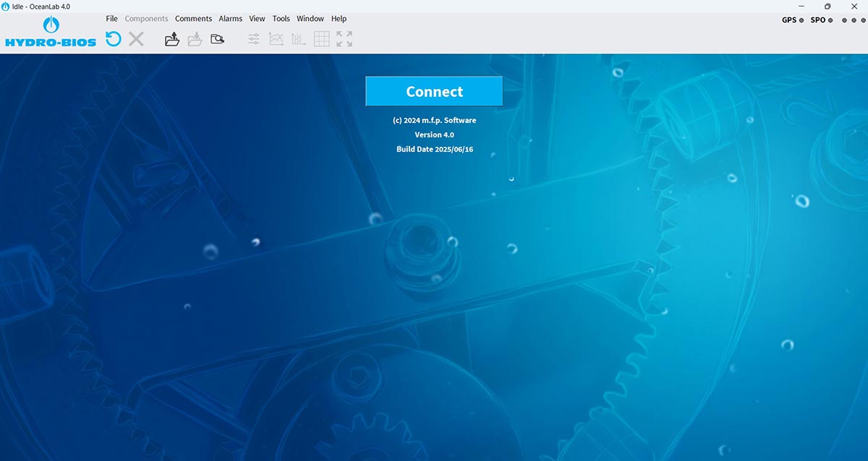Click the blue refresh/reconnect arrow icon
The height and width of the screenshot is (461, 868).
(114, 39)
